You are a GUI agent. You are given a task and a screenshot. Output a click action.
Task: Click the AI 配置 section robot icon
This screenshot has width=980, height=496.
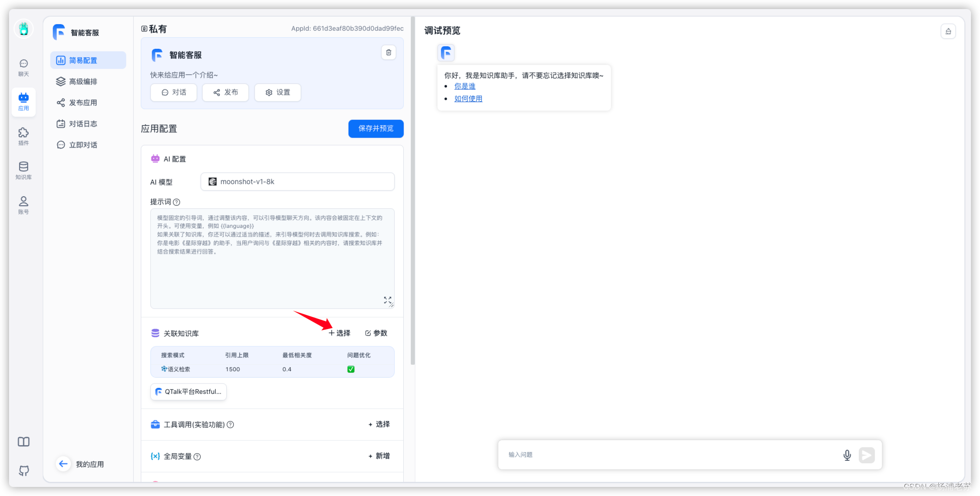point(155,159)
